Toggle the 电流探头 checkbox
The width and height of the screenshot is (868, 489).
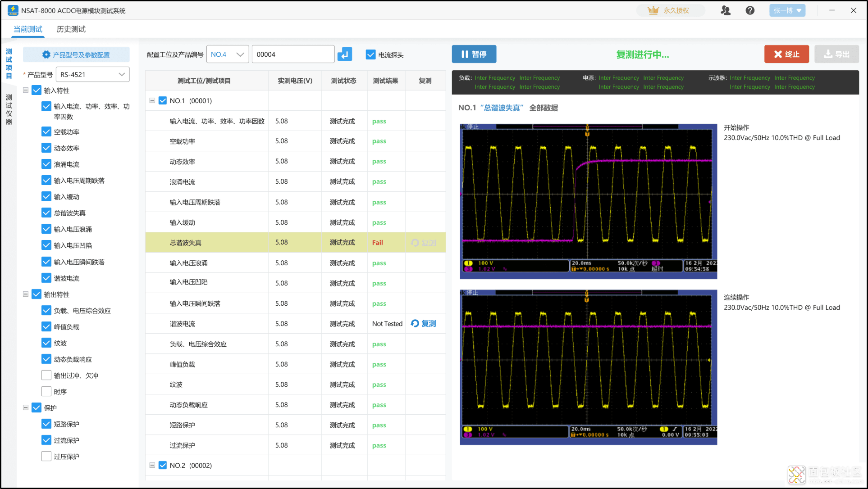pos(370,54)
